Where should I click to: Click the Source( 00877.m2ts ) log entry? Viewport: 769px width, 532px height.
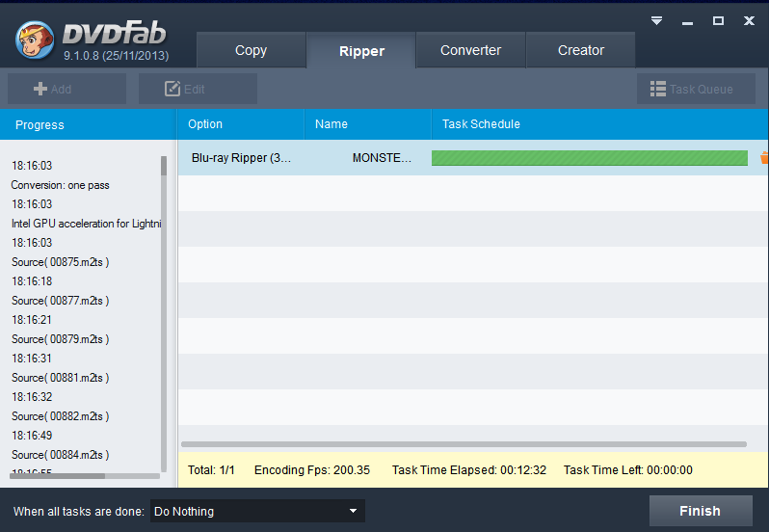[x=60, y=301]
